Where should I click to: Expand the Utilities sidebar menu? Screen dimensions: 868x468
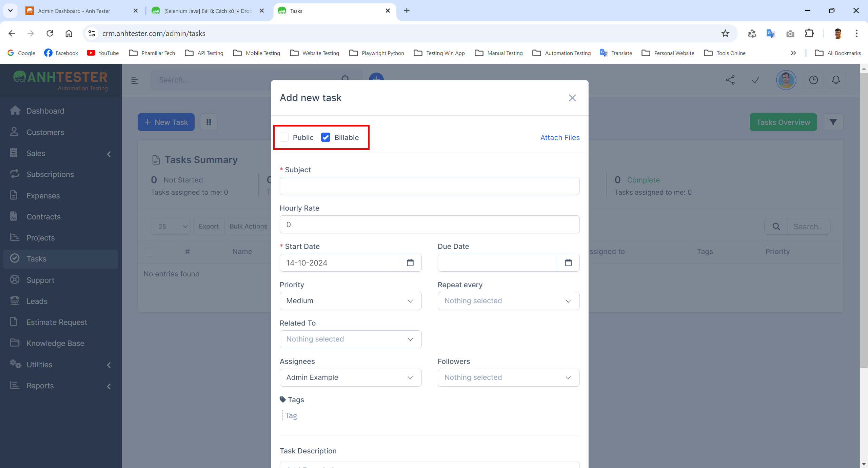click(60, 365)
